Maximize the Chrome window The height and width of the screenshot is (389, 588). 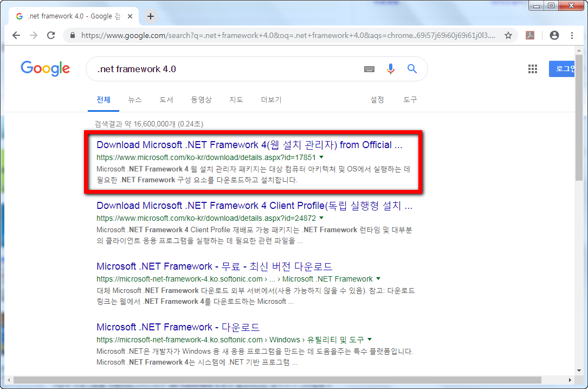[551, 5]
